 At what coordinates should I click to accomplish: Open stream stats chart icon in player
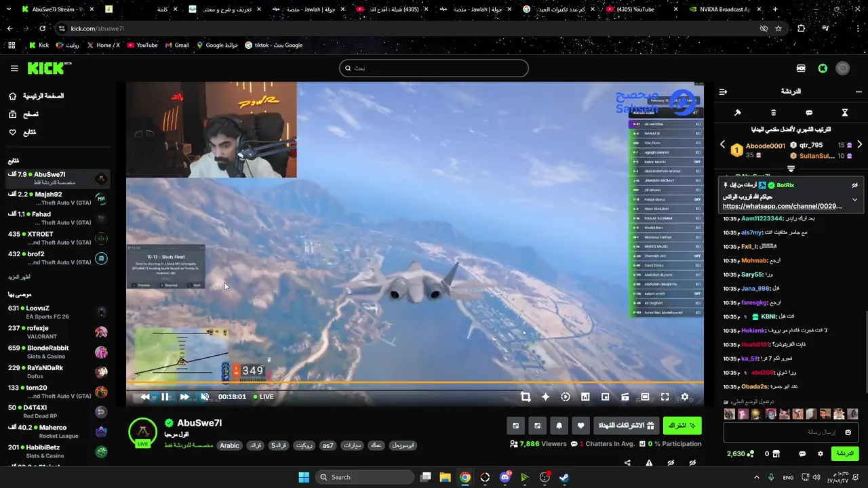(x=585, y=396)
